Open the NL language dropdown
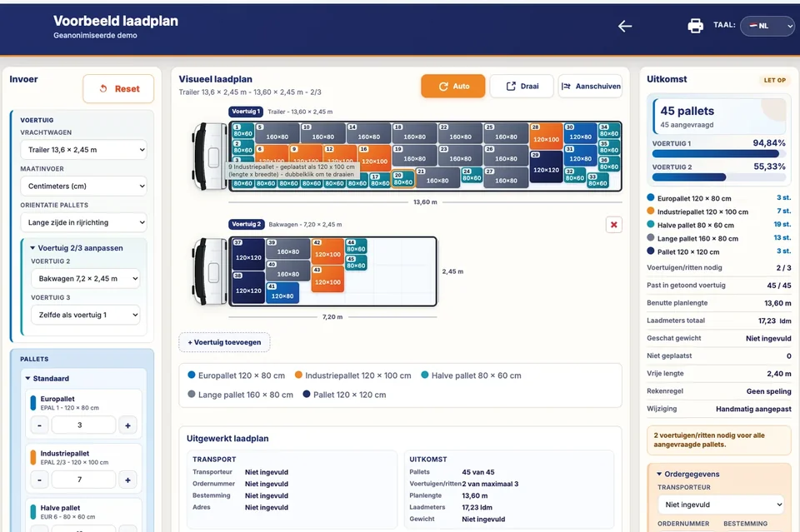Image resolution: width=800 pixels, height=532 pixels. tap(767, 26)
